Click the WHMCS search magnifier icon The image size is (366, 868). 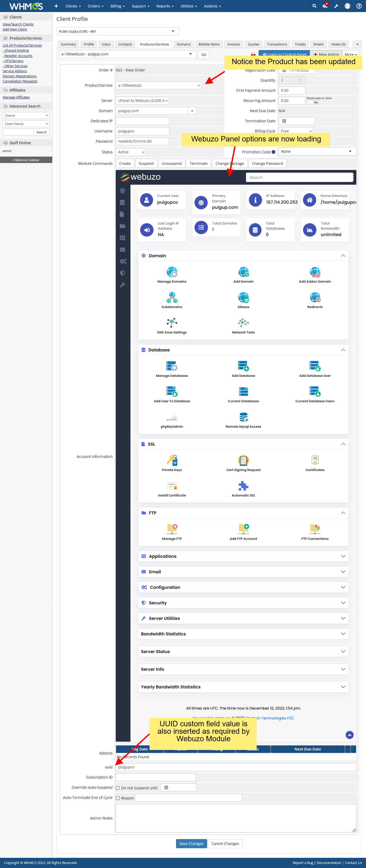tap(314, 6)
